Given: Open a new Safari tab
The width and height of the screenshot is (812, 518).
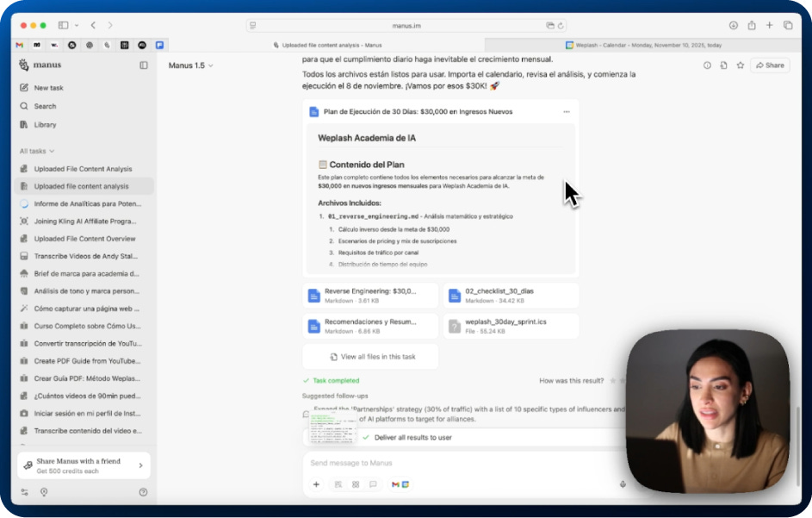Looking at the screenshot, I should point(770,25).
